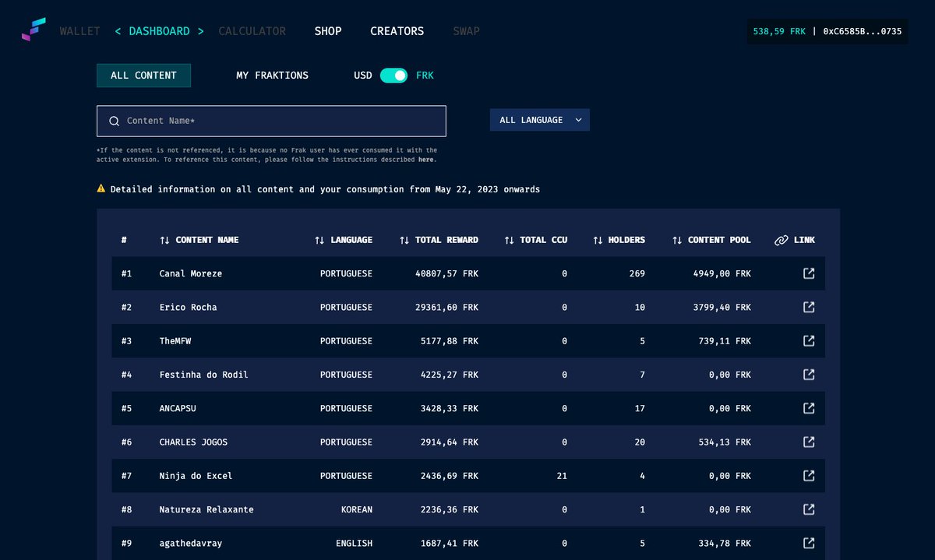Navigate to the CREATORS page
The height and width of the screenshot is (560, 935).
(x=397, y=31)
